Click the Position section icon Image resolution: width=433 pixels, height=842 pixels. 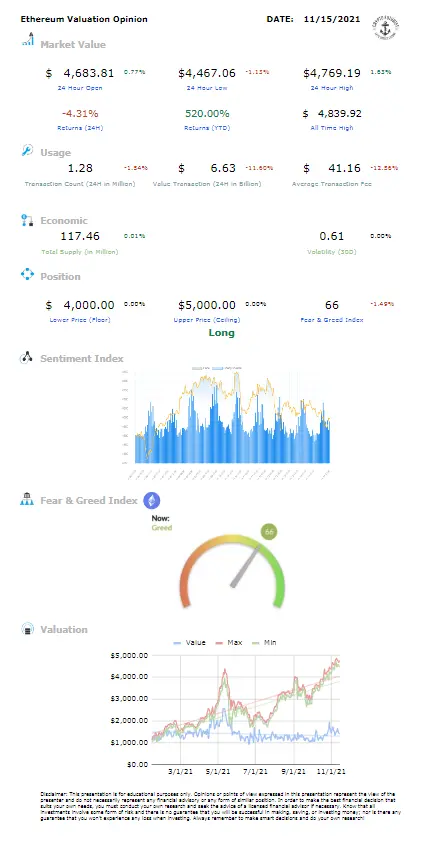(27, 275)
